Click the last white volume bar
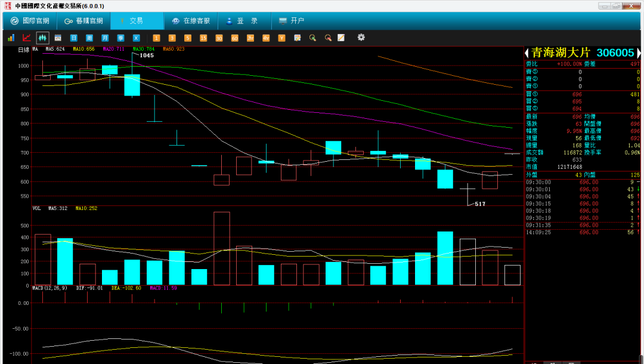This screenshot has width=644, height=364. point(512,275)
